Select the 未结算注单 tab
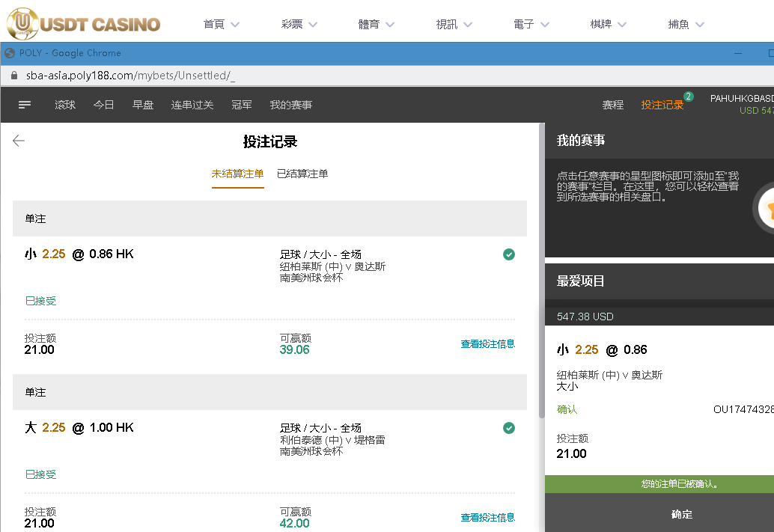The width and height of the screenshot is (774, 532). point(237,174)
